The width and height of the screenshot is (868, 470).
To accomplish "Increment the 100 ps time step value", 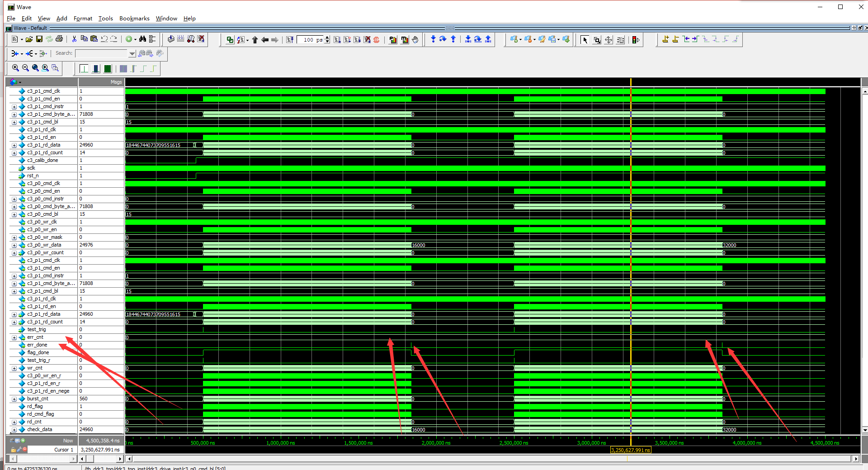I will click(x=327, y=38).
